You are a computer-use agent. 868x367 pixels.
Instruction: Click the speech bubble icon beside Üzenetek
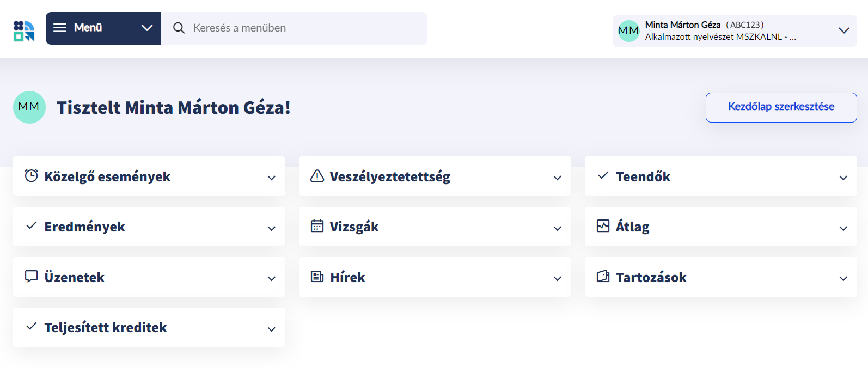tap(32, 276)
